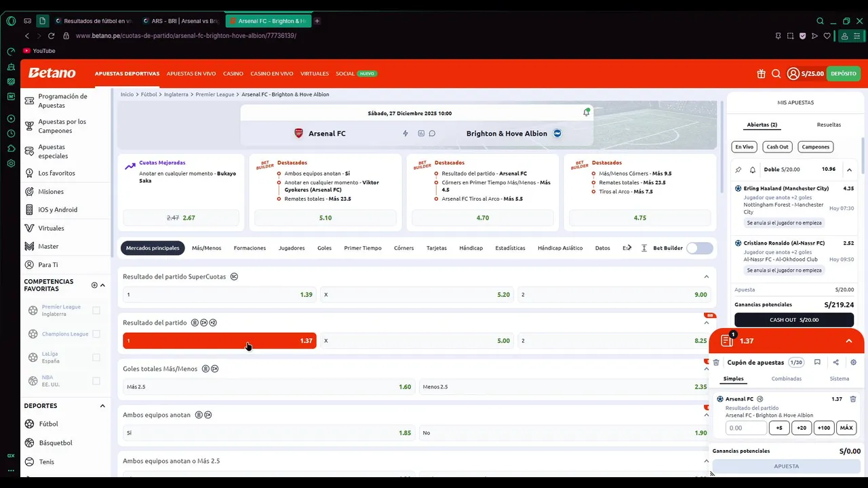Open the user account profile icon
Screen dimensions: 868x488
pos(793,74)
